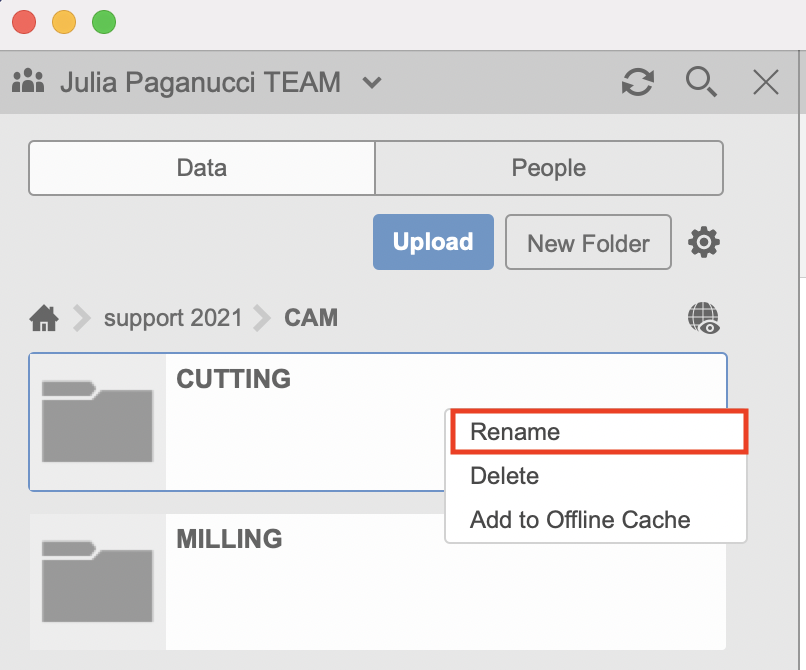Close the data panel with X
This screenshot has height=670, width=806.
coord(766,82)
